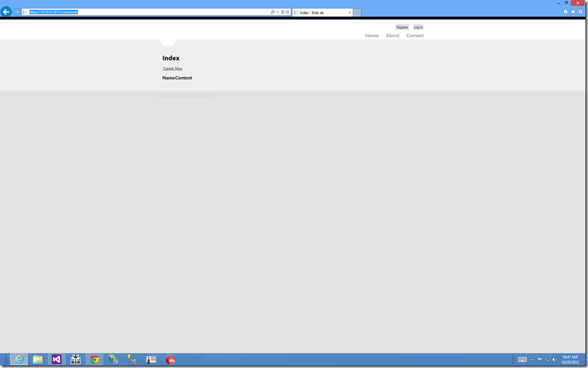Open the film-clapper app in the taskbar

pos(75,360)
